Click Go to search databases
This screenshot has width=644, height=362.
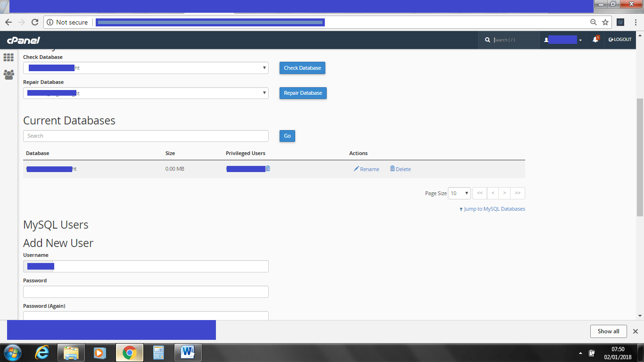pos(287,136)
